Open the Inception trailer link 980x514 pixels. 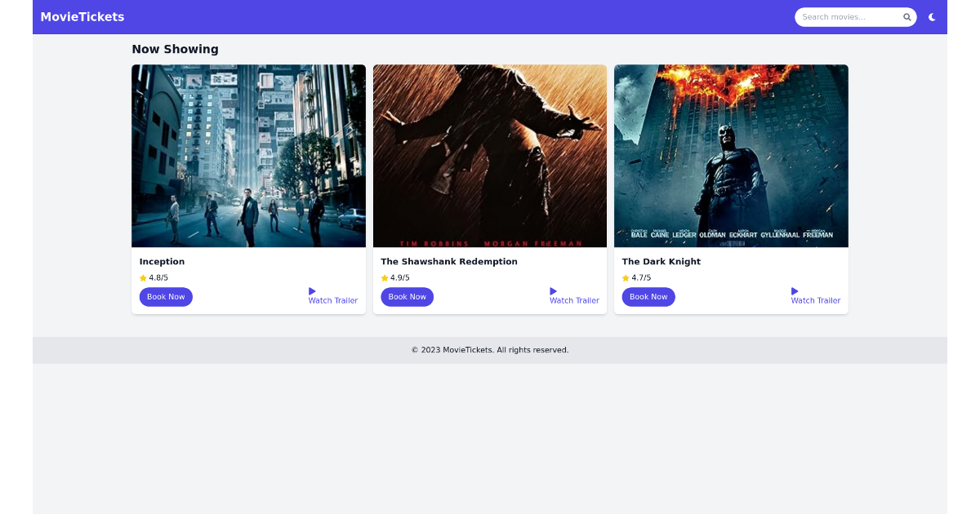333,300
